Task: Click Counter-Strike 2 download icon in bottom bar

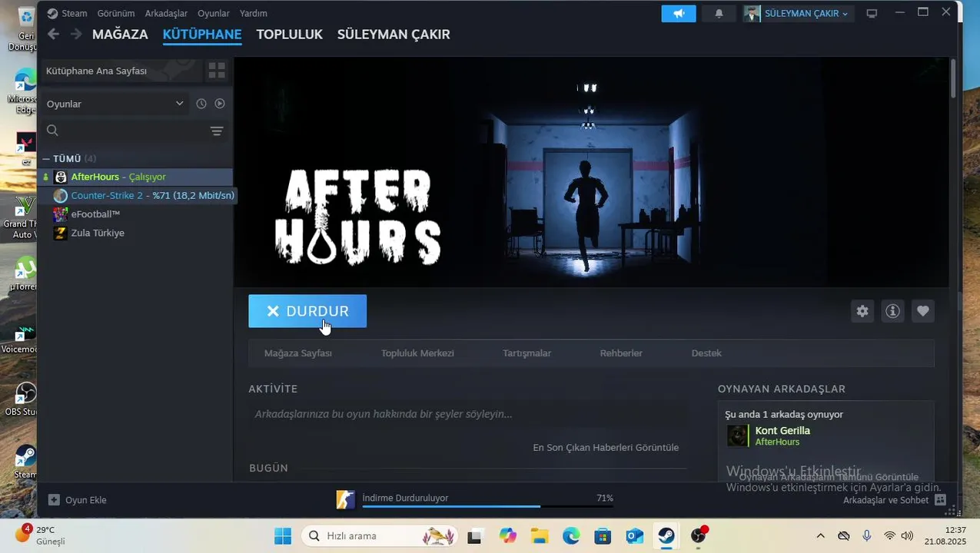Action: [x=346, y=499]
